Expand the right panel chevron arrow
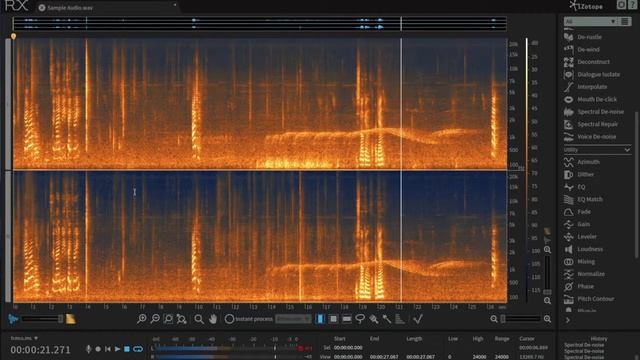This screenshot has height=360, width=640. (x=568, y=320)
